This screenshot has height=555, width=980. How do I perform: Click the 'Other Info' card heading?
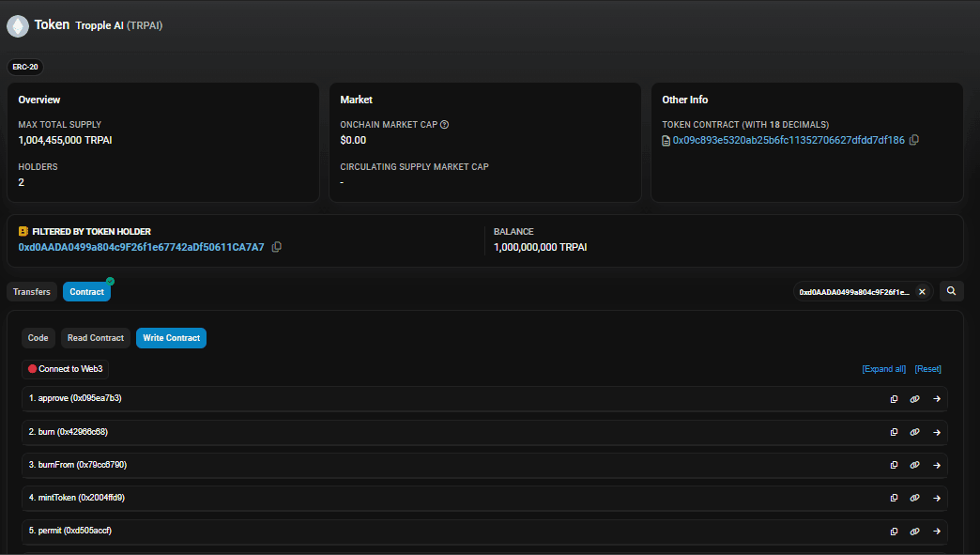coord(685,100)
